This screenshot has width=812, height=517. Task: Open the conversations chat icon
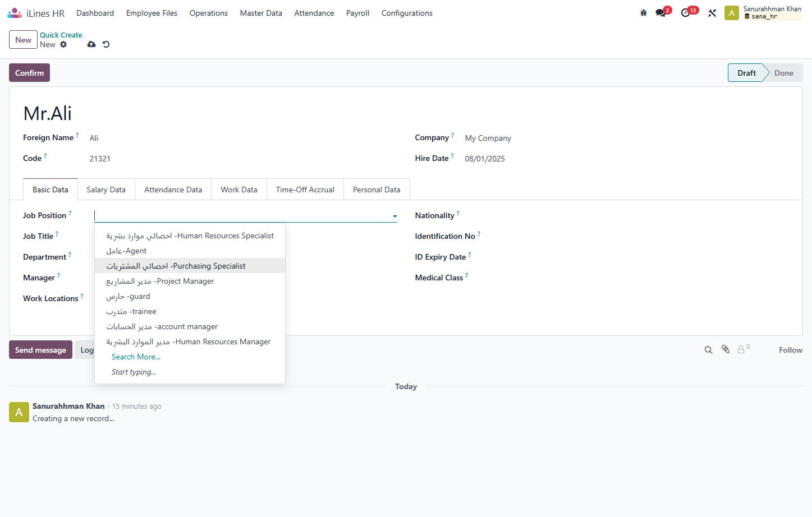pos(660,13)
